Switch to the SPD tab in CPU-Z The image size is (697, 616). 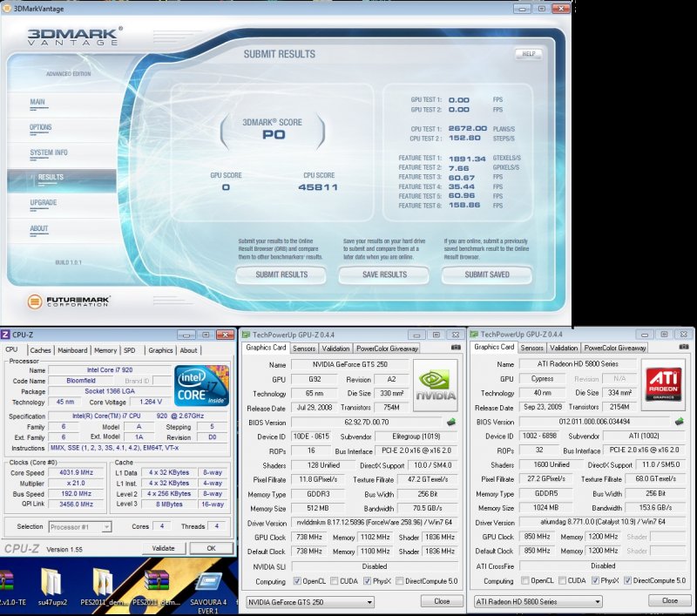(129, 350)
